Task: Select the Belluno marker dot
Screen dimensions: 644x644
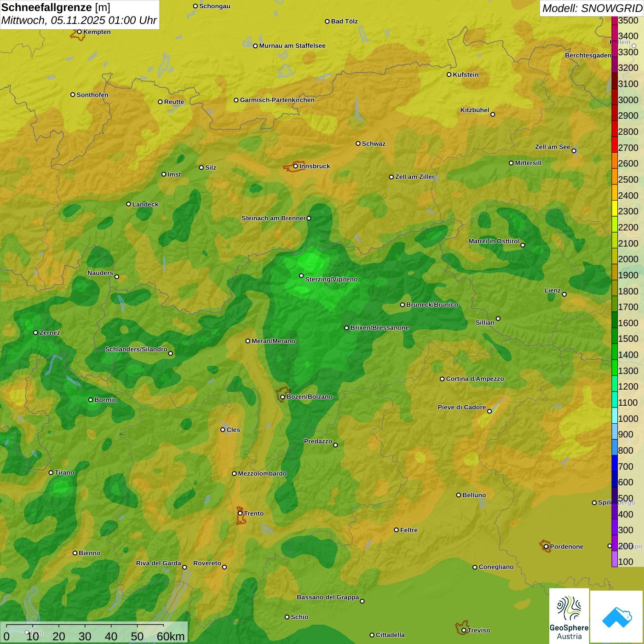Action: tap(458, 495)
